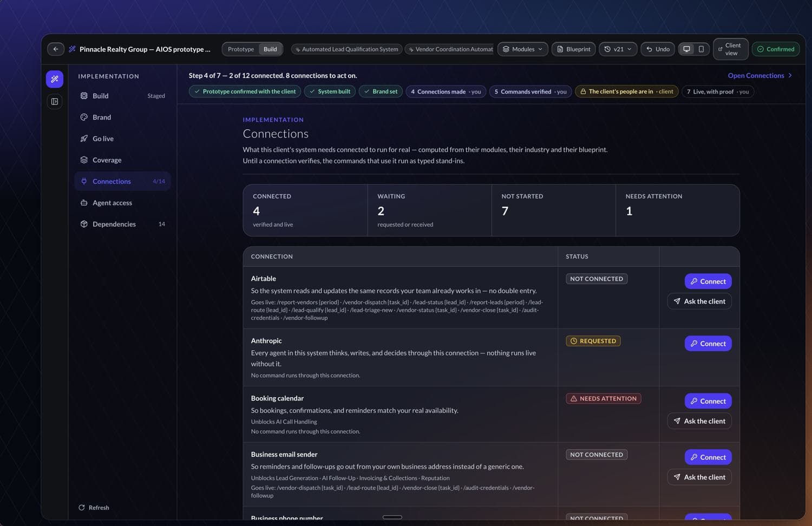Click the 4 Connections made step
This screenshot has width=812, height=526.
point(446,91)
